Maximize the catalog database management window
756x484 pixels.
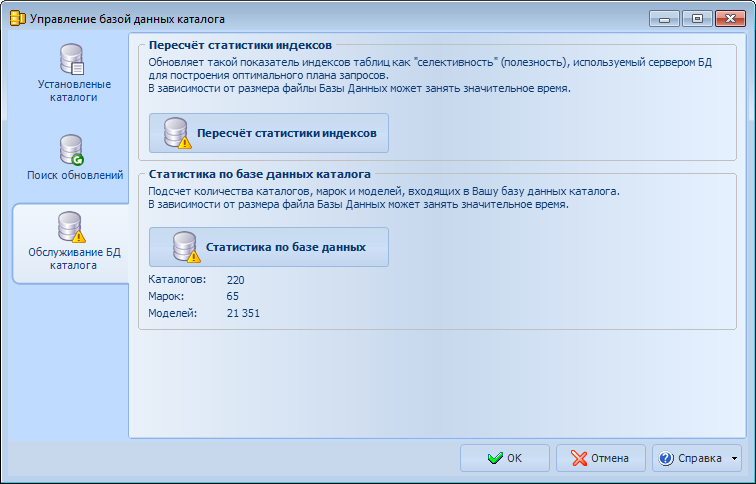[x=697, y=18]
